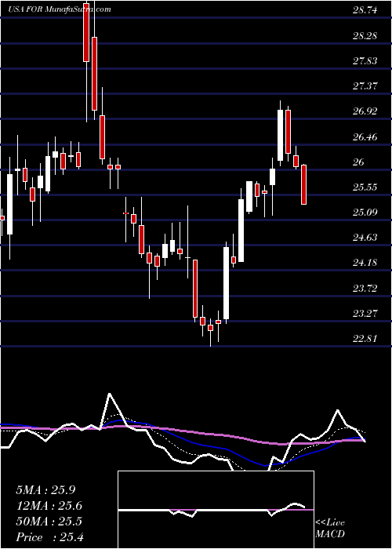Image resolution: width=392 pixels, height=549 pixels.
Task: Click the 50MA : 25.5 value
Action: 49,522
